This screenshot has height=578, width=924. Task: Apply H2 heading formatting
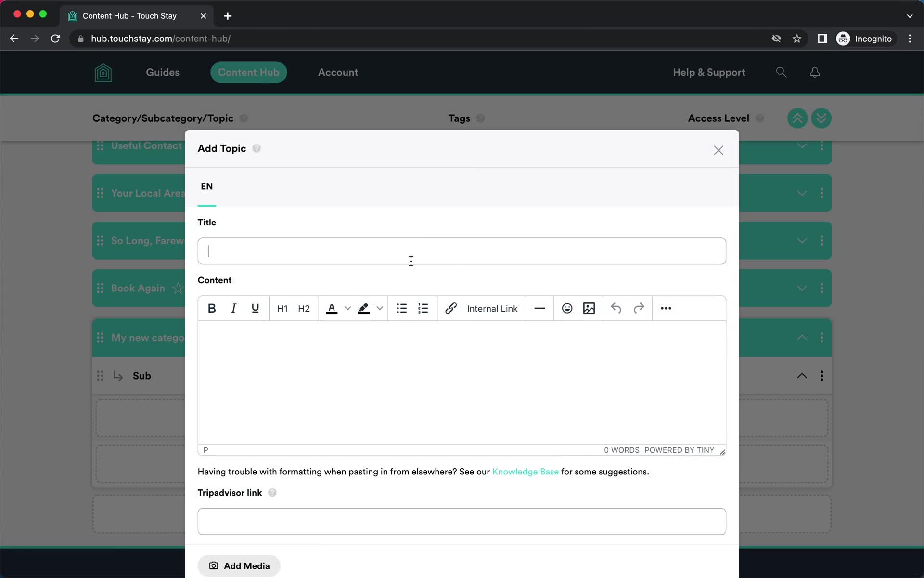tap(304, 308)
